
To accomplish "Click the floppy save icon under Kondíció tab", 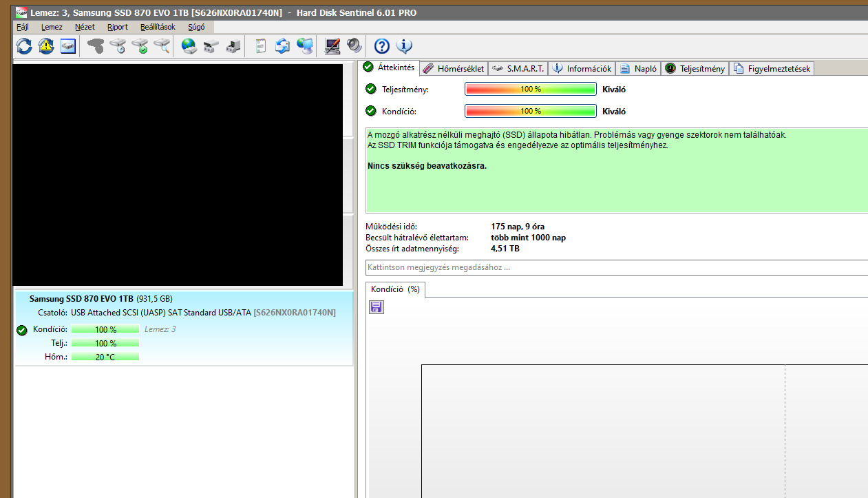I will [377, 307].
